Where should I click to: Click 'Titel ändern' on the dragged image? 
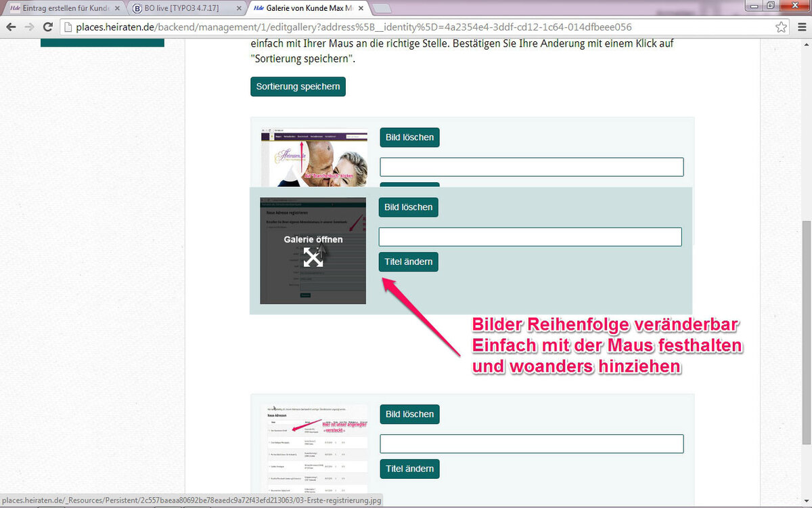point(408,261)
